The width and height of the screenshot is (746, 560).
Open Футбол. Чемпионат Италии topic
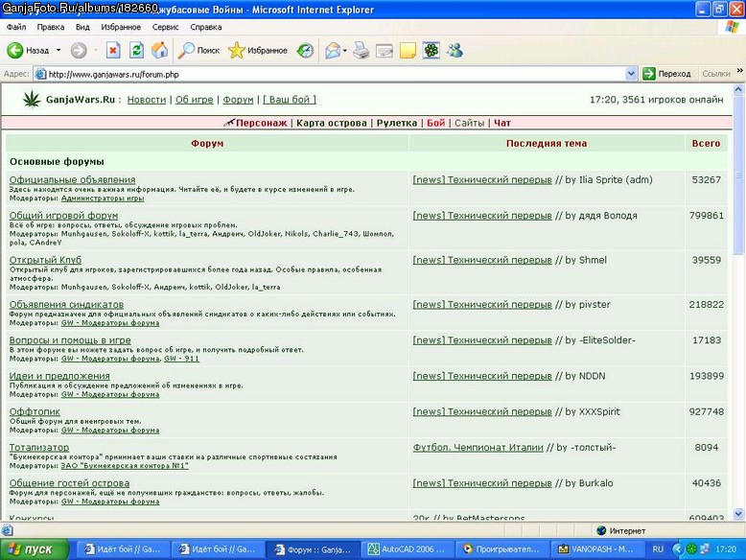pyautogui.click(x=478, y=447)
